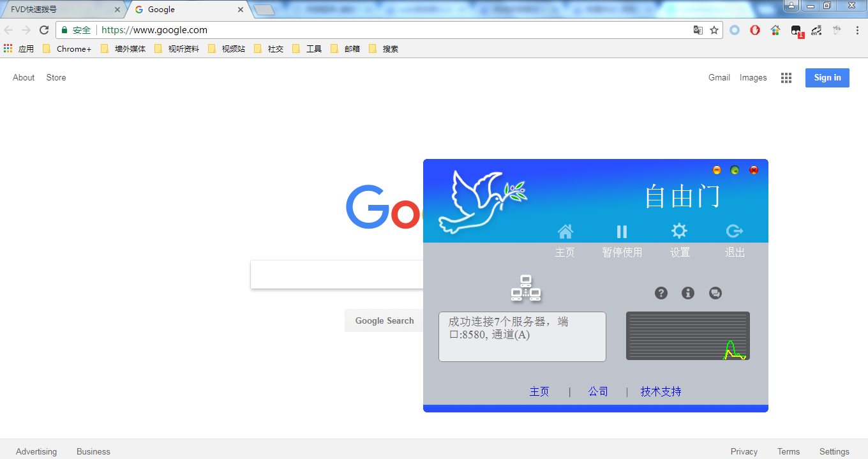Click the green round button in Freegate
The image size is (868, 459).
click(735, 170)
